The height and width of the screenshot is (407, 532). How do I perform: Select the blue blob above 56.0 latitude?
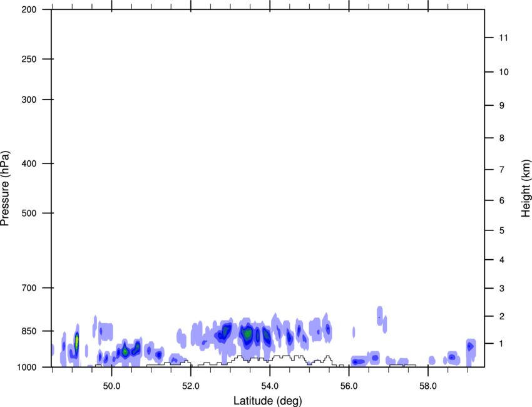pyautogui.click(x=359, y=362)
